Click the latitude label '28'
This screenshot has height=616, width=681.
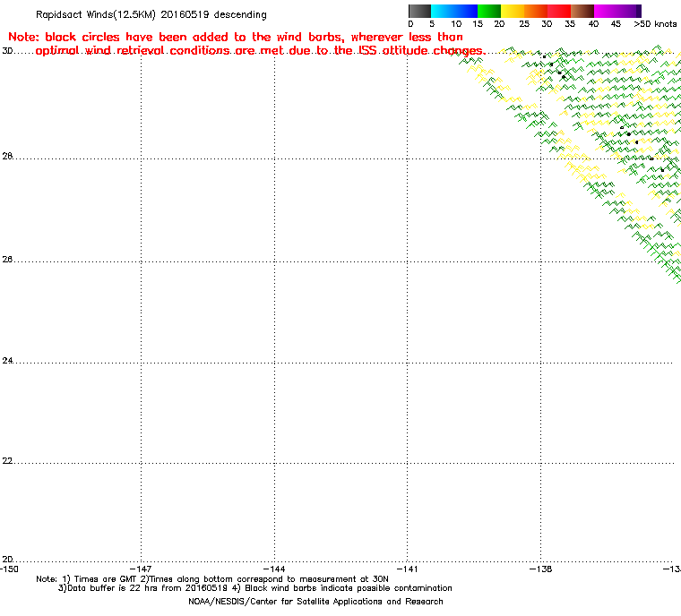point(7,156)
